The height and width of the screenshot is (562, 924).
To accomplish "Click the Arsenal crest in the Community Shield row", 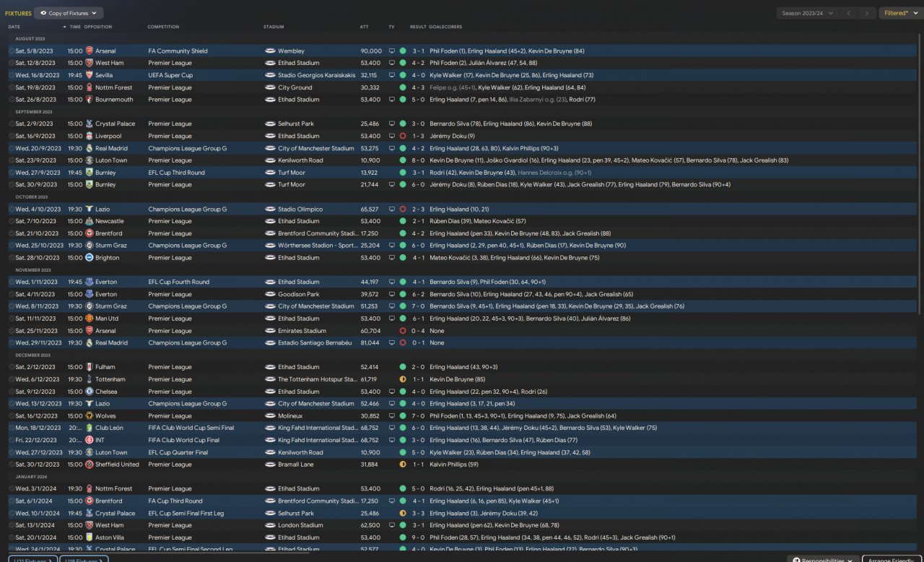I will click(90, 51).
